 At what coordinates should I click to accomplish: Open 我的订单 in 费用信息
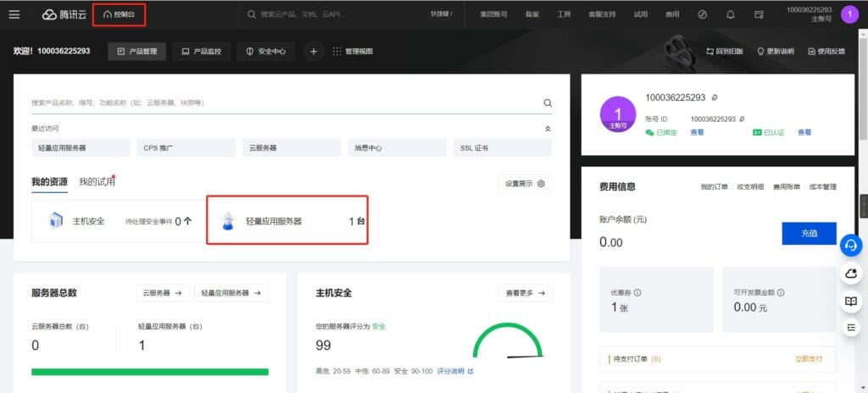tap(714, 187)
